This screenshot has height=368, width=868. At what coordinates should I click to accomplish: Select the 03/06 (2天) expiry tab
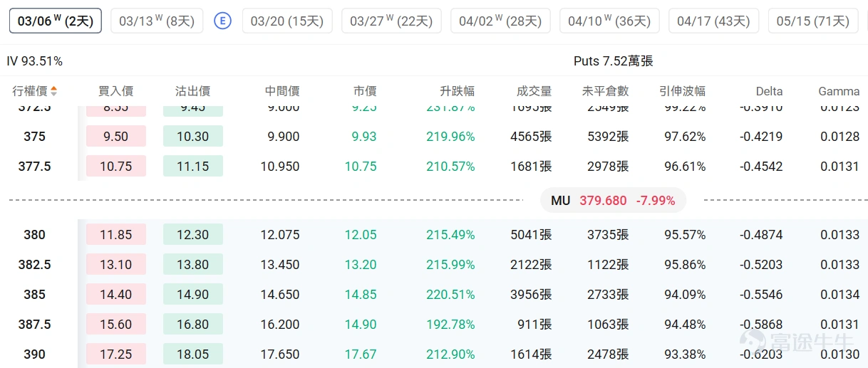click(56, 21)
